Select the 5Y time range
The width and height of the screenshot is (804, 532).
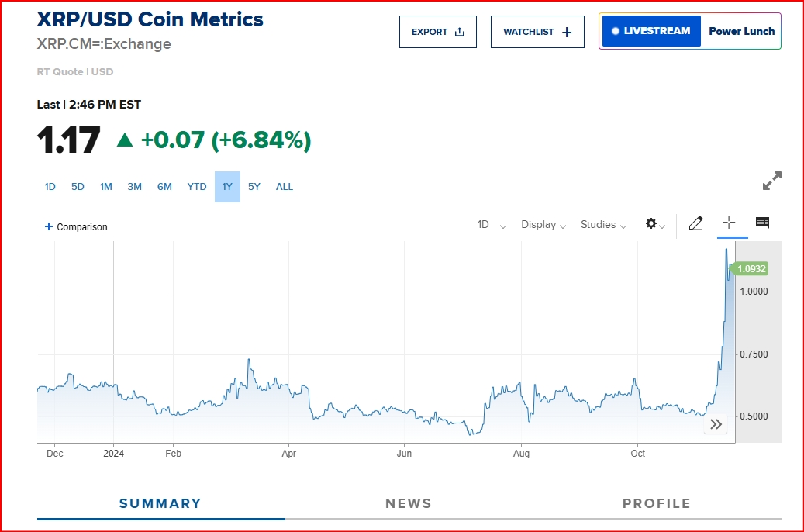click(254, 187)
